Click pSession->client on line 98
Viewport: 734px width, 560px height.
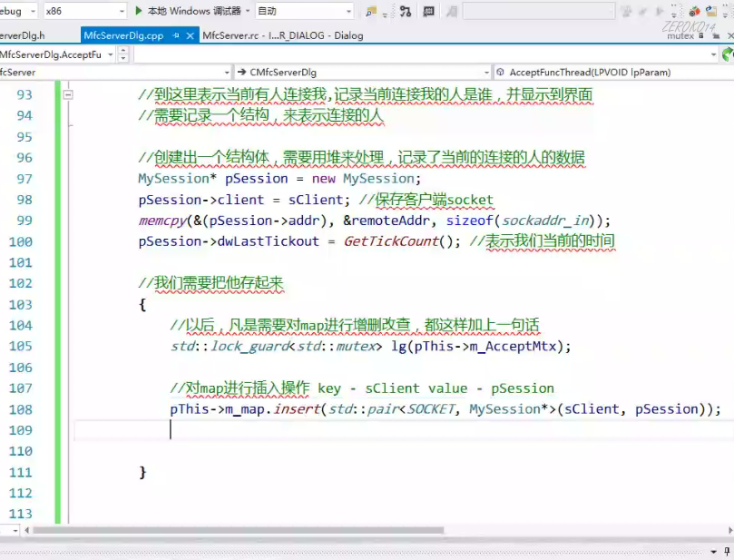tap(201, 200)
